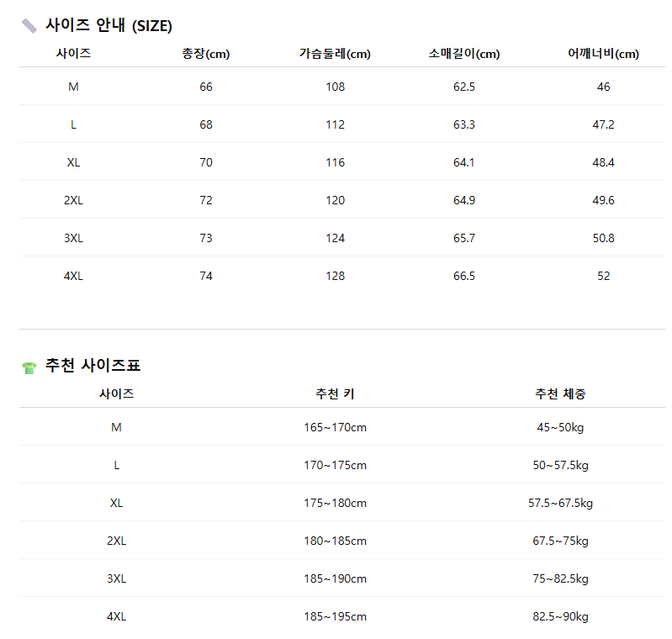Select the 가슴둘레(cm) column header
The image size is (672, 639).
click(x=335, y=54)
